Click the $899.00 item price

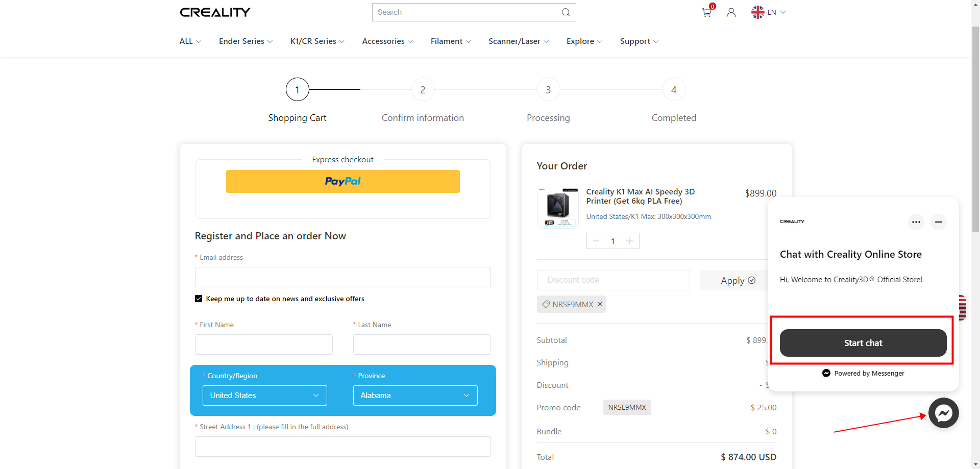click(761, 193)
